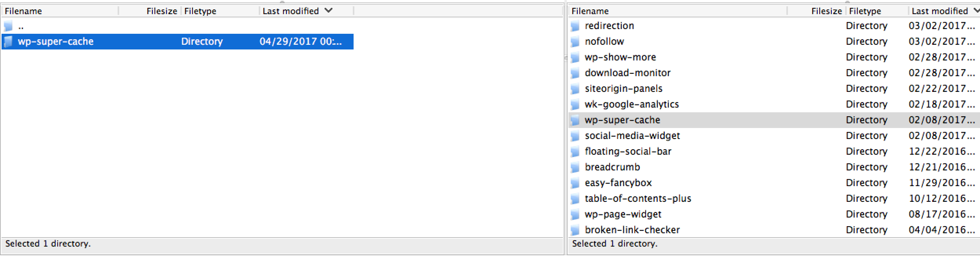Select the wp-super-cache folder icon in local pane
The height and width of the screenshot is (256, 980).
click(8, 42)
